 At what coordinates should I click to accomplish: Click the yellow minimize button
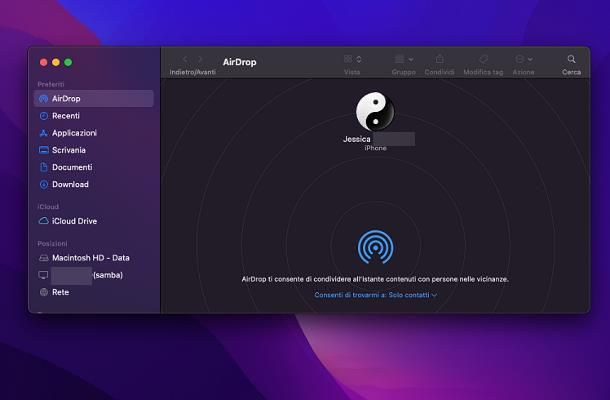coord(56,62)
